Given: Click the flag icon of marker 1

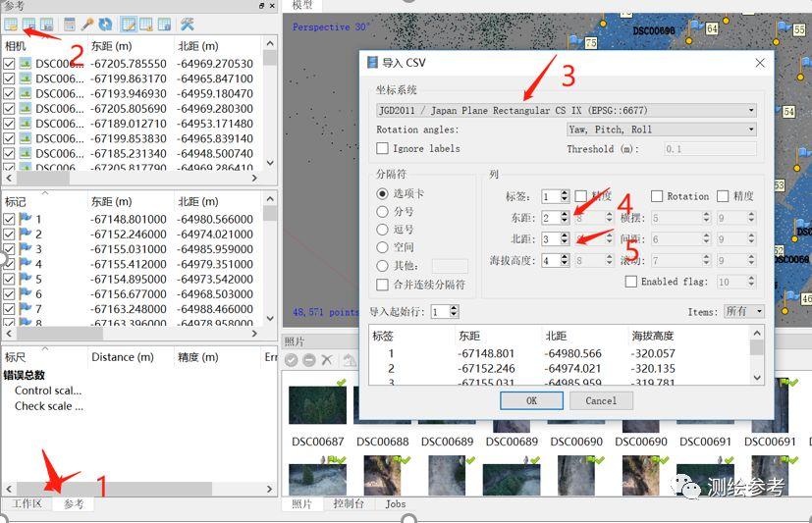Looking at the screenshot, I should pos(26,219).
